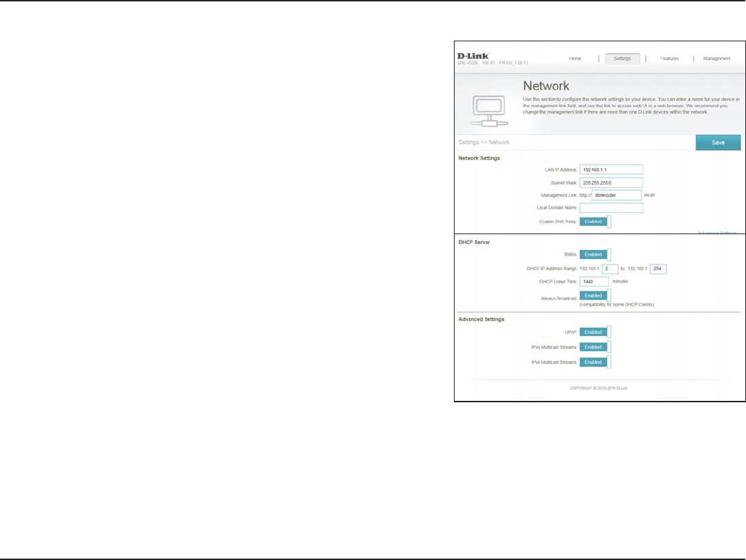Click the D-Link logo
746x560 pixels.
coord(473,56)
